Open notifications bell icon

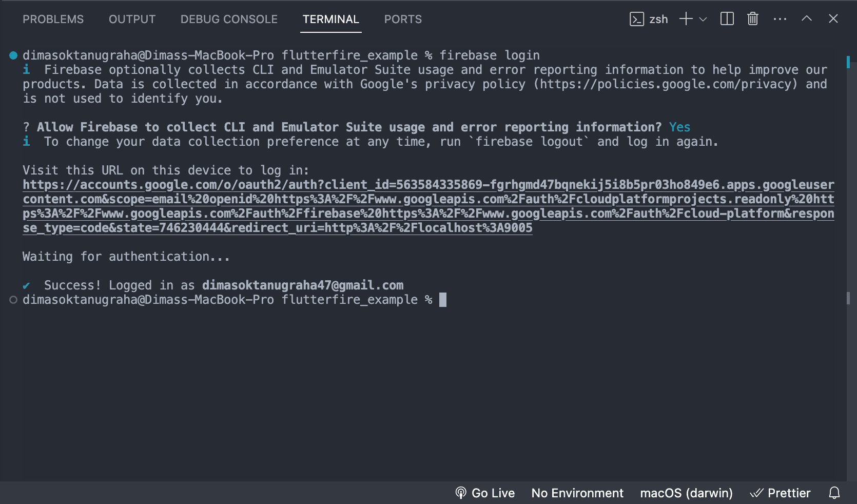coord(834,493)
